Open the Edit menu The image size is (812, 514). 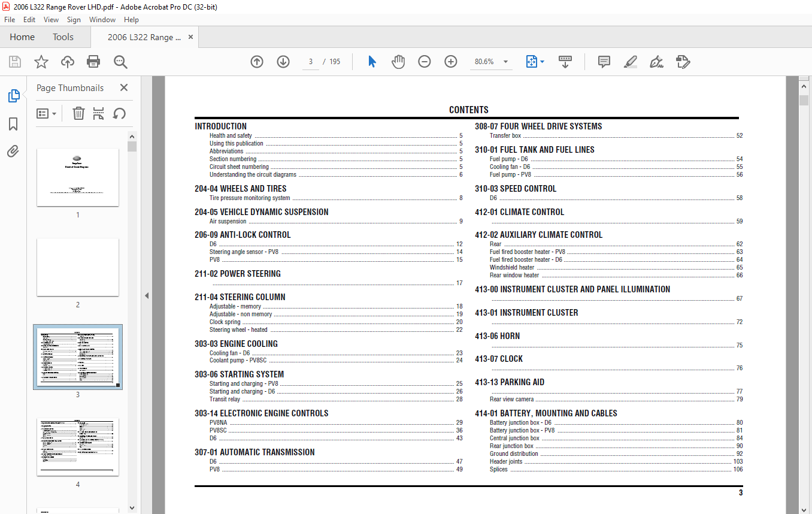point(29,20)
